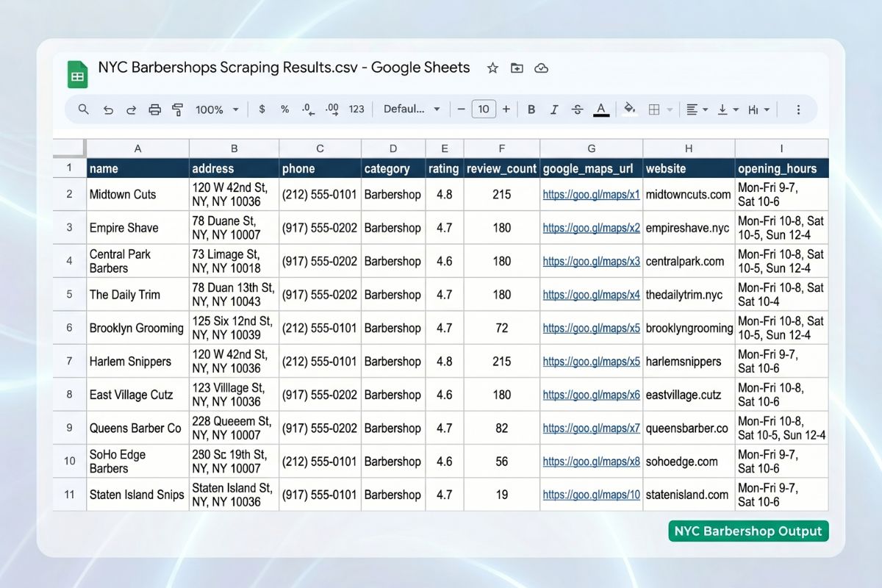Open the 123 number format menu
Screen dimensions: 882x588
tap(356, 109)
